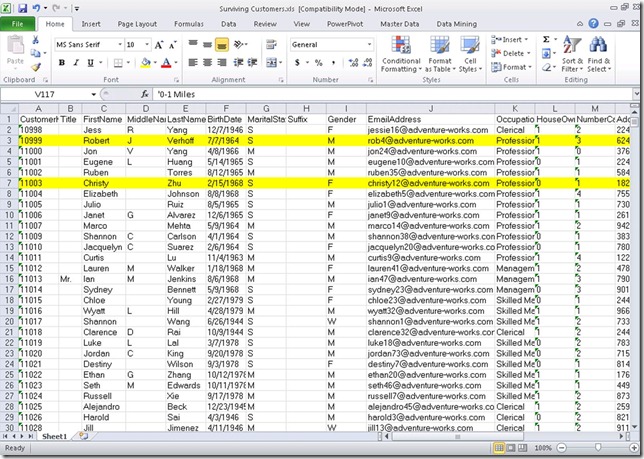Click column J header

pos(430,109)
